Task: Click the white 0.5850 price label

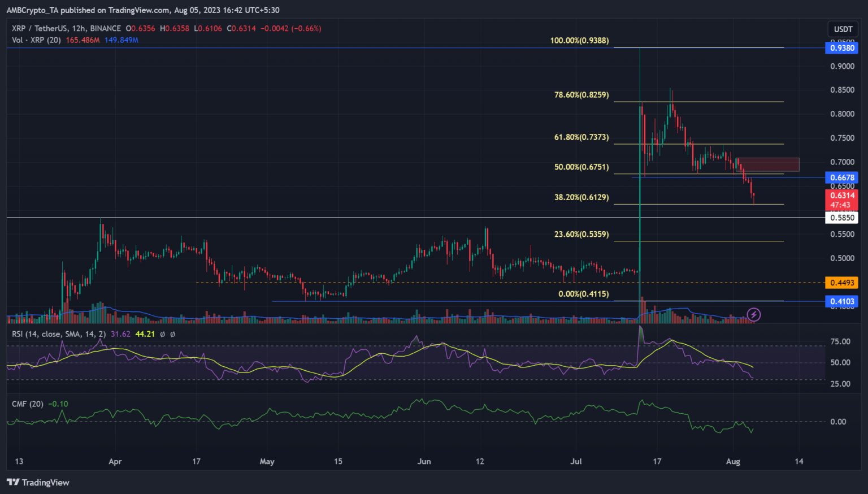Action: pyautogui.click(x=842, y=218)
